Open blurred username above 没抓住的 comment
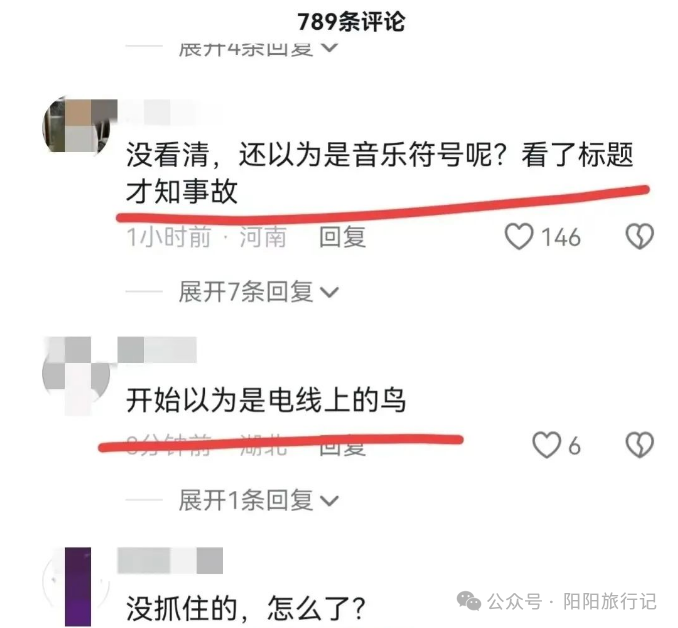The image size is (678, 628). [x=170, y=561]
